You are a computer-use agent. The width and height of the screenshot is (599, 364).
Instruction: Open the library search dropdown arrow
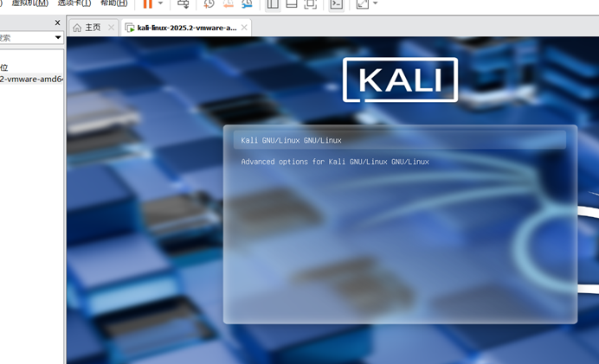(58, 37)
